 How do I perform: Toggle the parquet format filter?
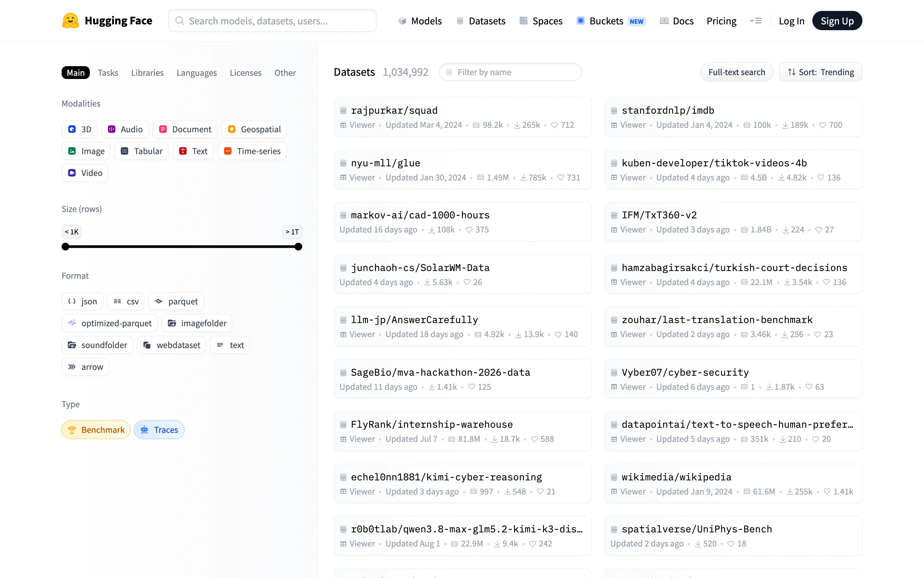(x=176, y=301)
